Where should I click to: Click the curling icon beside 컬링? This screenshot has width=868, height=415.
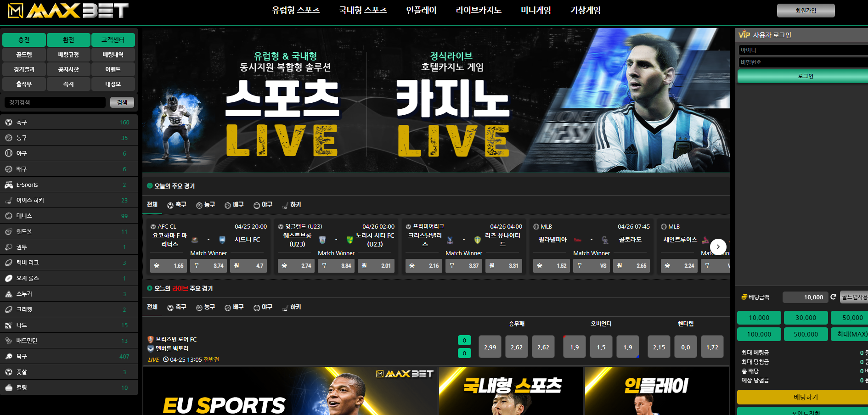tap(9, 387)
